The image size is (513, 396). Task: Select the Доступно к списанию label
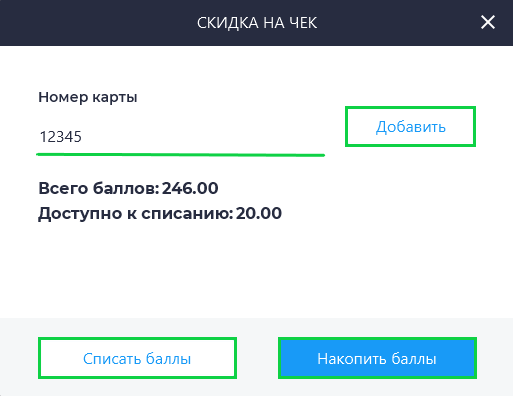136,214
